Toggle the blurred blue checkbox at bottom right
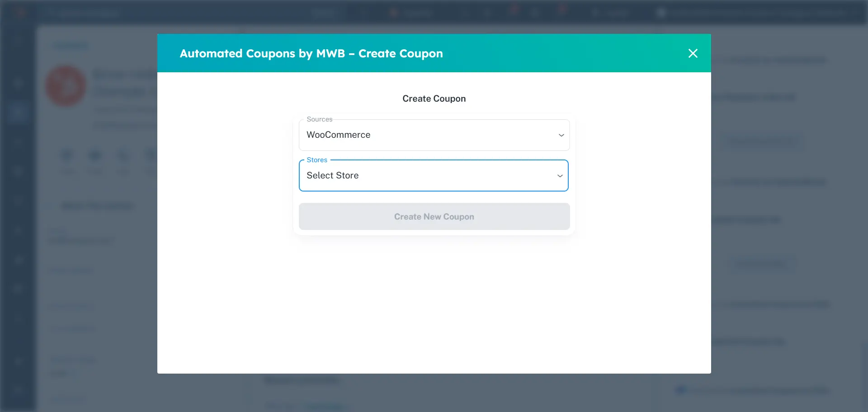The width and height of the screenshot is (868, 412). tap(681, 390)
